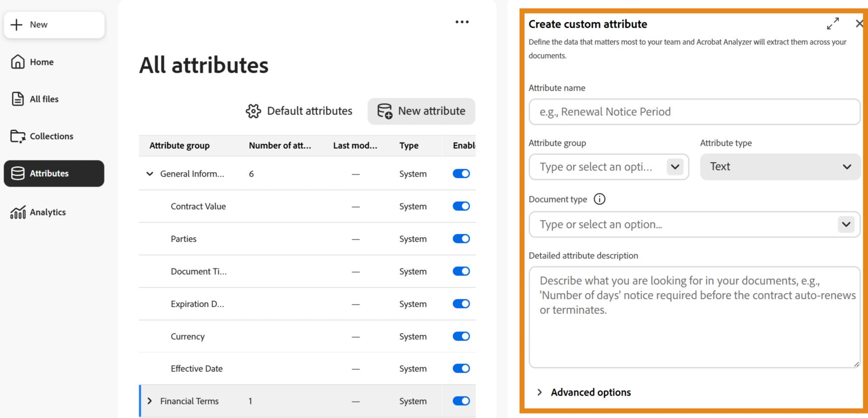Open the Attribute type dropdown
868x418 pixels.
[780, 167]
